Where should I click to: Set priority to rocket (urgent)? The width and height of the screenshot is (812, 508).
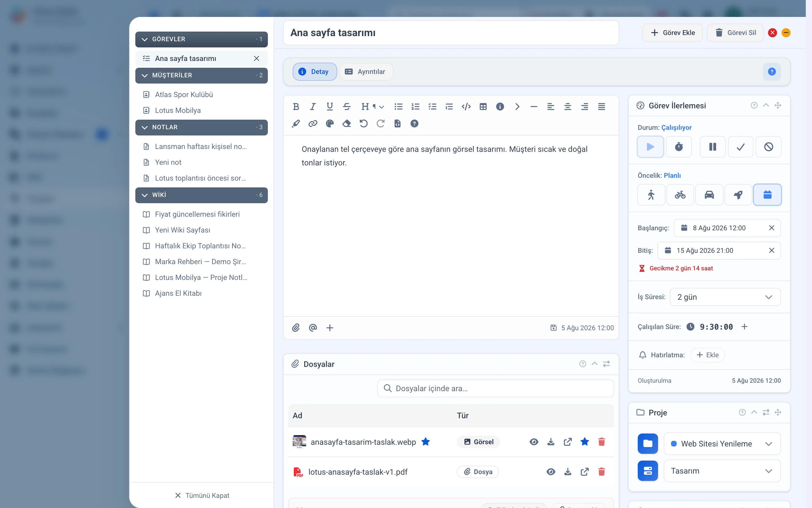pos(738,195)
